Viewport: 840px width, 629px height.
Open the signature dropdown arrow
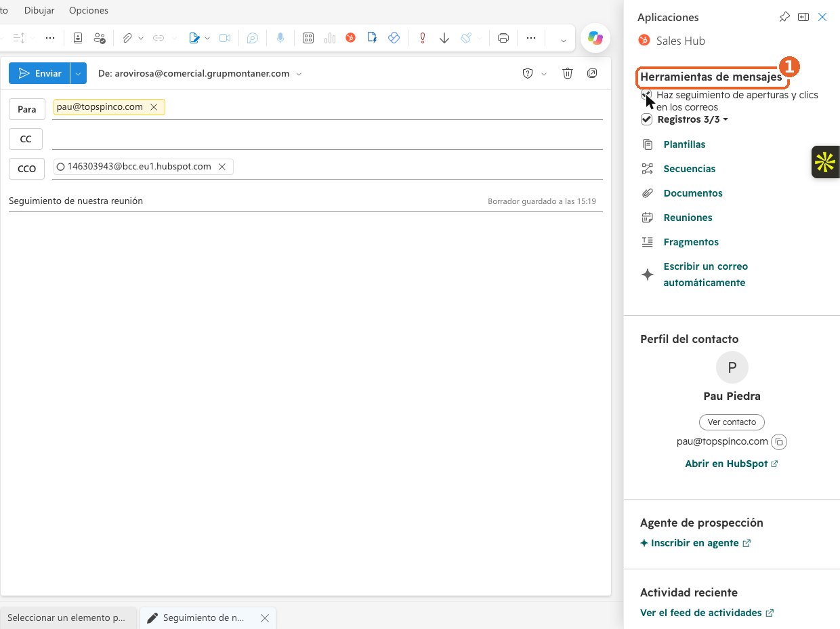(x=207, y=38)
